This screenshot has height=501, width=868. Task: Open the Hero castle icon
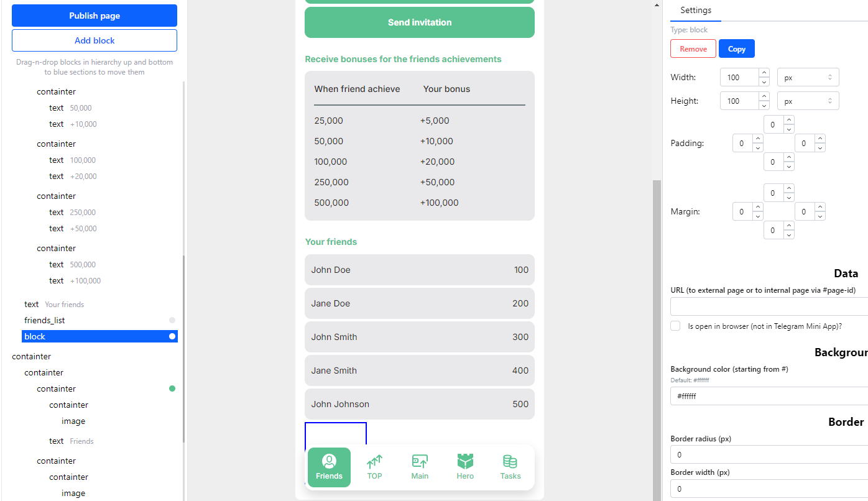coord(465,461)
